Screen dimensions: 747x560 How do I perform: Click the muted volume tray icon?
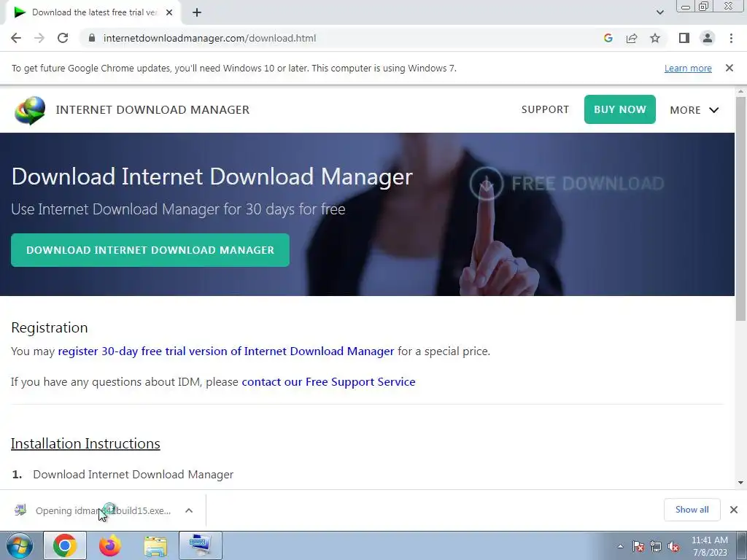(x=673, y=546)
